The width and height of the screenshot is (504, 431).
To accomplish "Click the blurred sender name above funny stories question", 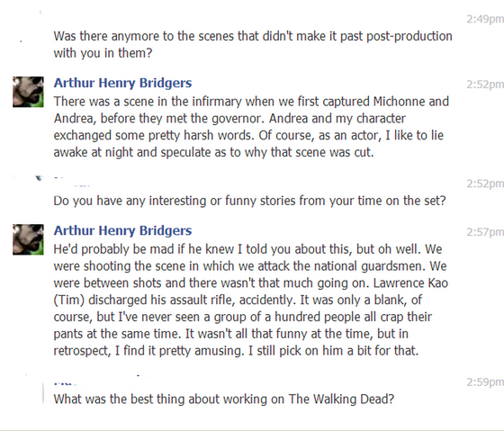I will (72, 183).
